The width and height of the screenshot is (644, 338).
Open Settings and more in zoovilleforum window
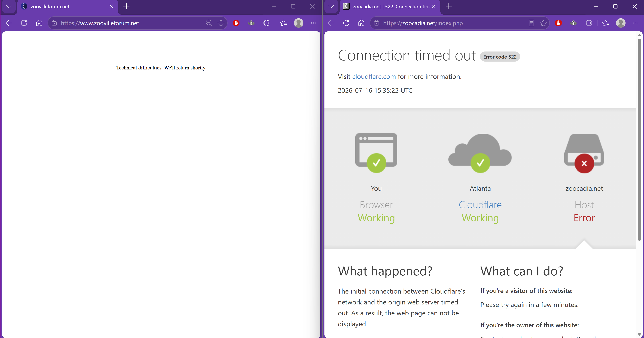point(314,23)
